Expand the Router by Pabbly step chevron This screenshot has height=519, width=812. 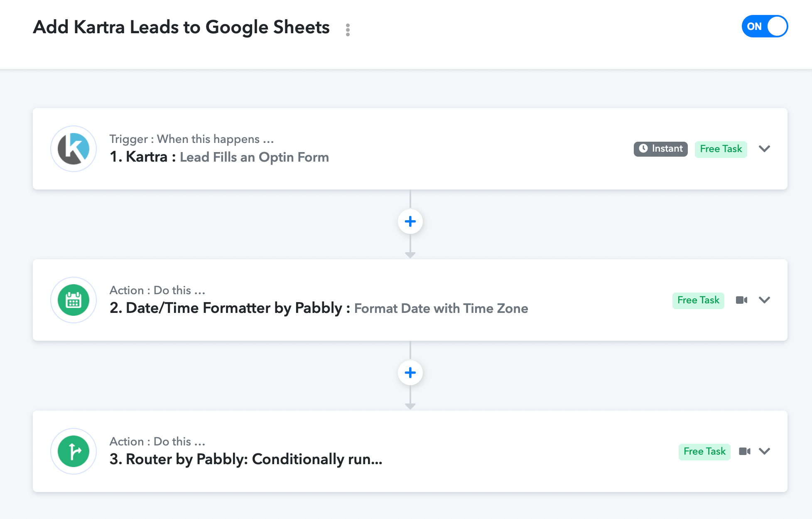[764, 451]
